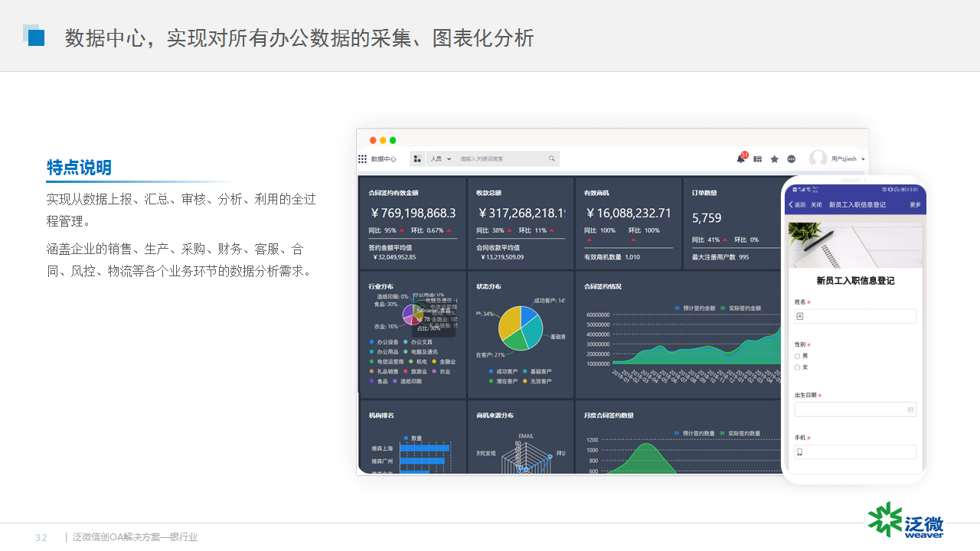The height and width of the screenshot is (551, 980).
Task: Click the EMAIL axis label on radar chart
Action: pos(526,436)
